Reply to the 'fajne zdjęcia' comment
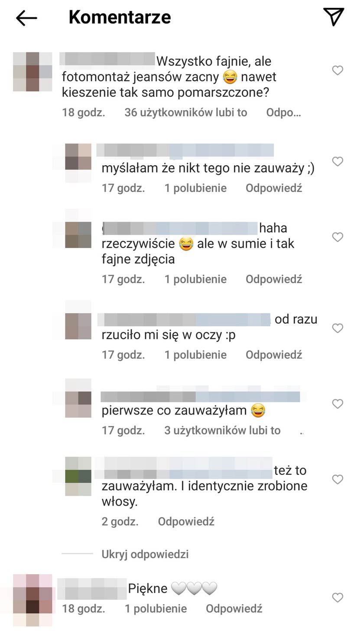This screenshot has width=364, height=631. pyautogui.click(x=274, y=279)
